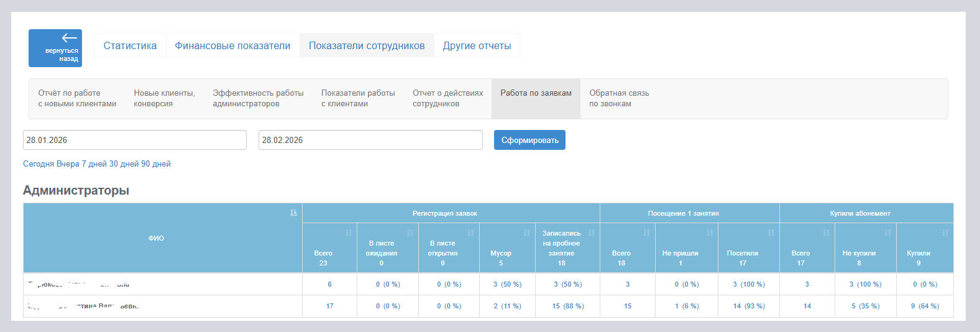Click the '14 (93 %)' Посетили cell
The width and height of the screenshot is (980, 332).
coord(749,306)
